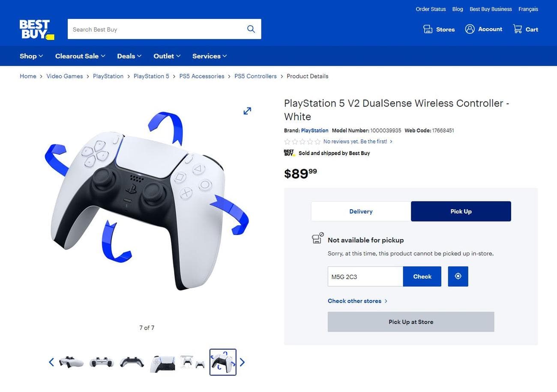Image resolution: width=557 pixels, height=392 pixels.
Task: Expand the product image to fullscreen
Action: [x=247, y=111]
